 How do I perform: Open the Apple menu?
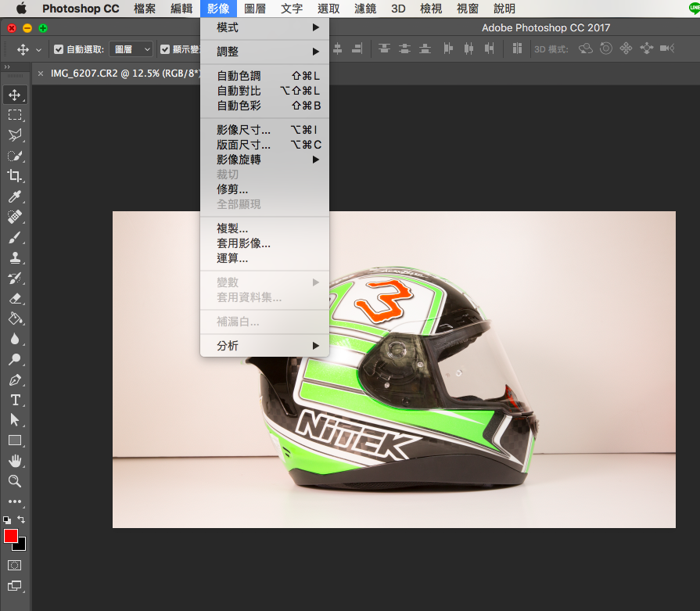[x=21, y=9]
